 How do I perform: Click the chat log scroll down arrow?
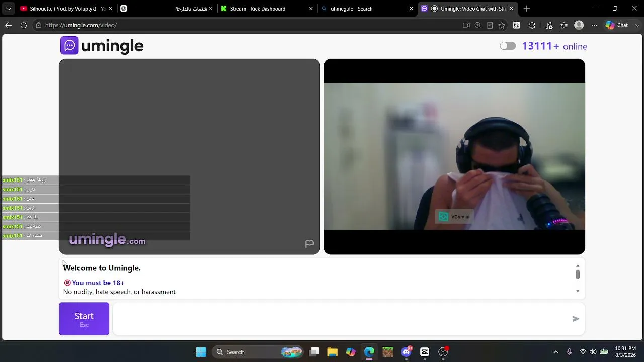coord(578,291)
